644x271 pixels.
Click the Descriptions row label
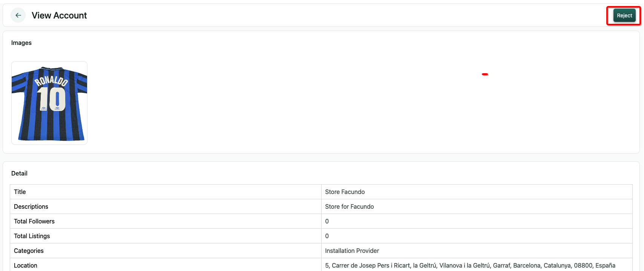(x=31, y=206)
